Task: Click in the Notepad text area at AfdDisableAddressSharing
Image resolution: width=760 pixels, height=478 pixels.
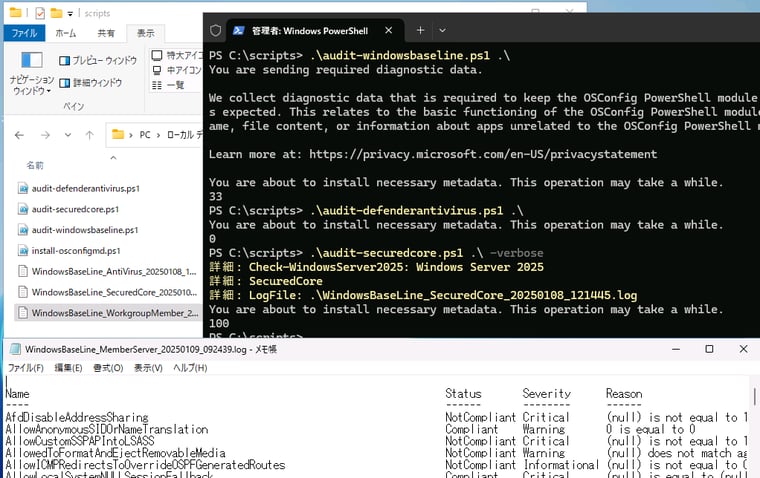Action: point(77,417)
